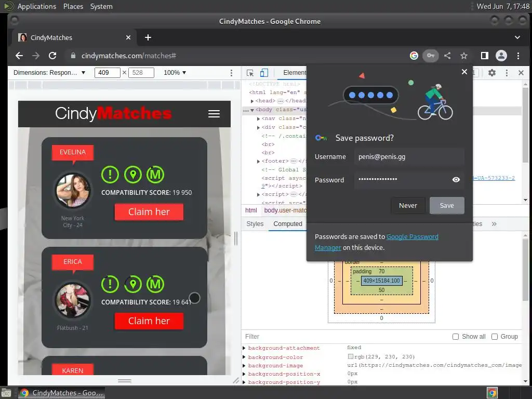Expand the nav element node
The image size is (532, 399).
259,119
